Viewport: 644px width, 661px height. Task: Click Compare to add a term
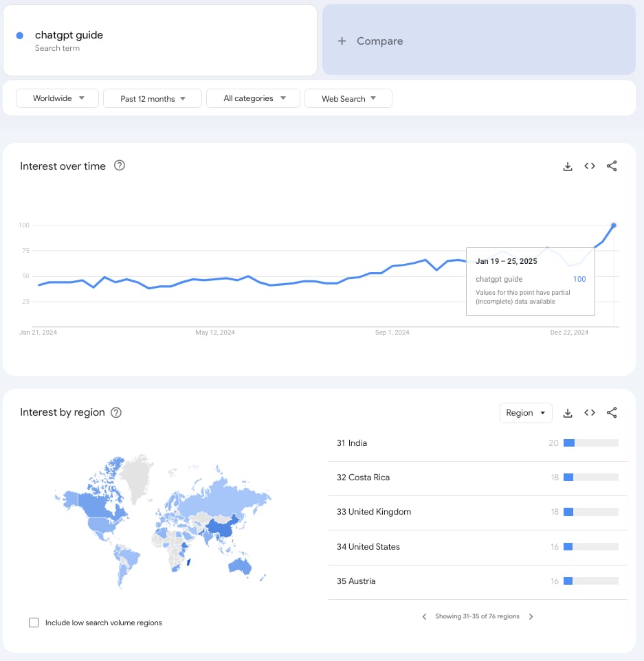478,41
